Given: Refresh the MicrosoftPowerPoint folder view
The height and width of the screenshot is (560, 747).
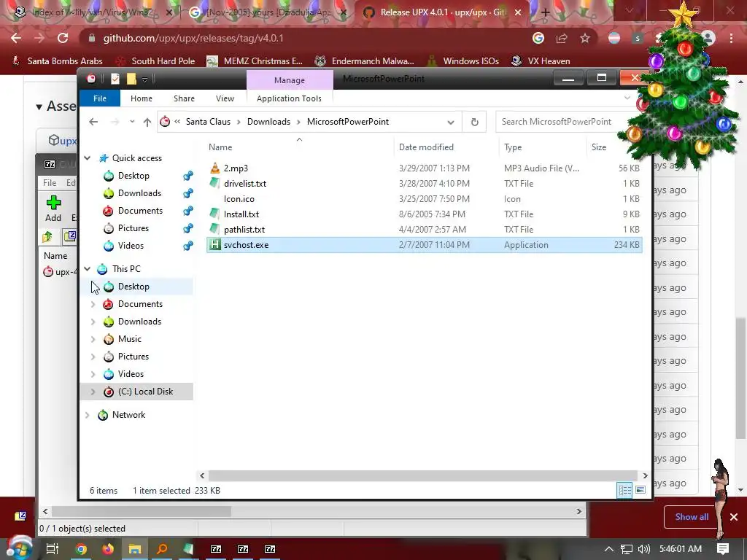Looking at the screenshot, I should 474,122.
